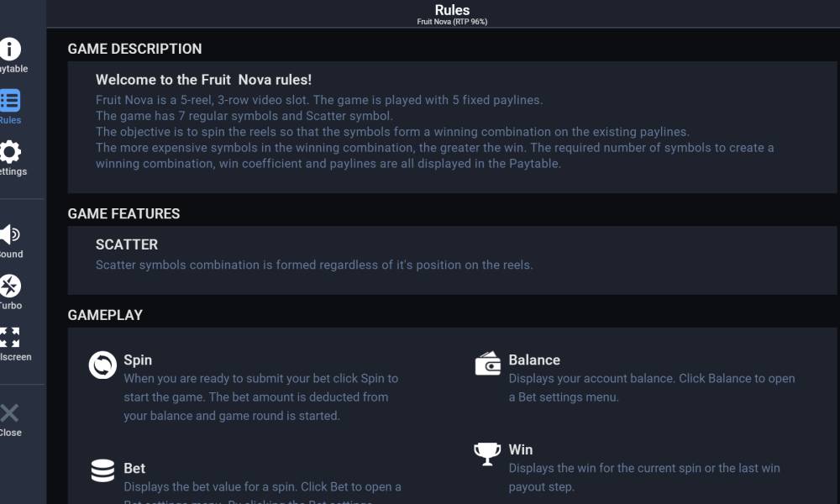Click the Balance label text
The width and height of the screenshot is (840, 504).
click(534, 360)
